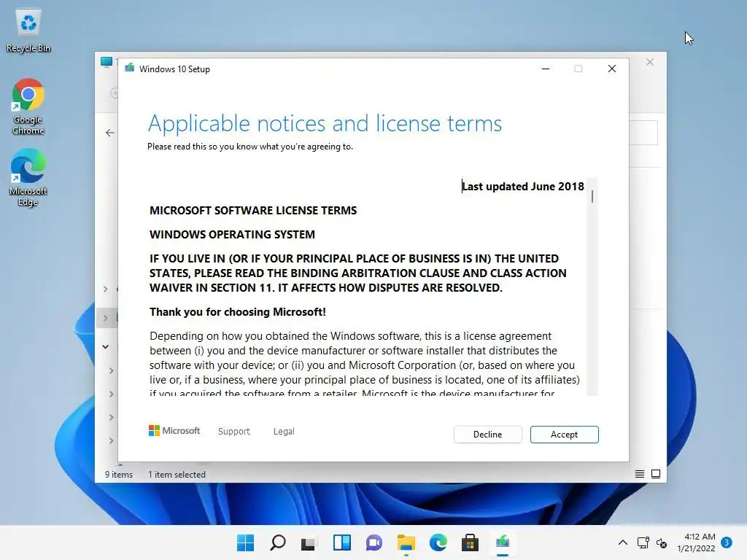Select Google Chrome desktop shortcut

(x=28, y=107)
